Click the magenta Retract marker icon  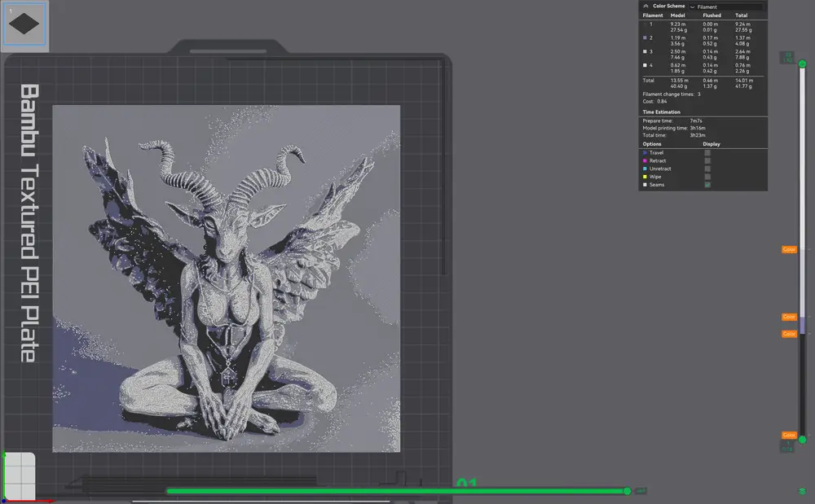pos(645,161)
